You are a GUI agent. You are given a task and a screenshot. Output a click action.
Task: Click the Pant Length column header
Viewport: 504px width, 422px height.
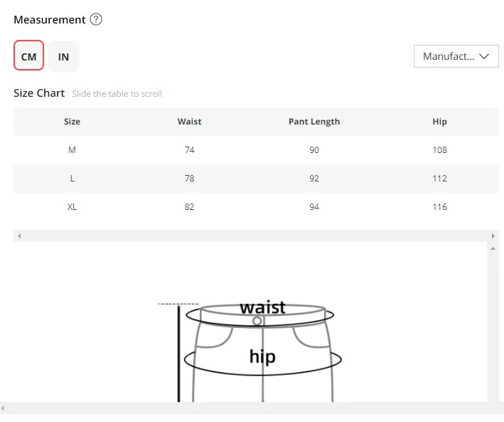314,122
